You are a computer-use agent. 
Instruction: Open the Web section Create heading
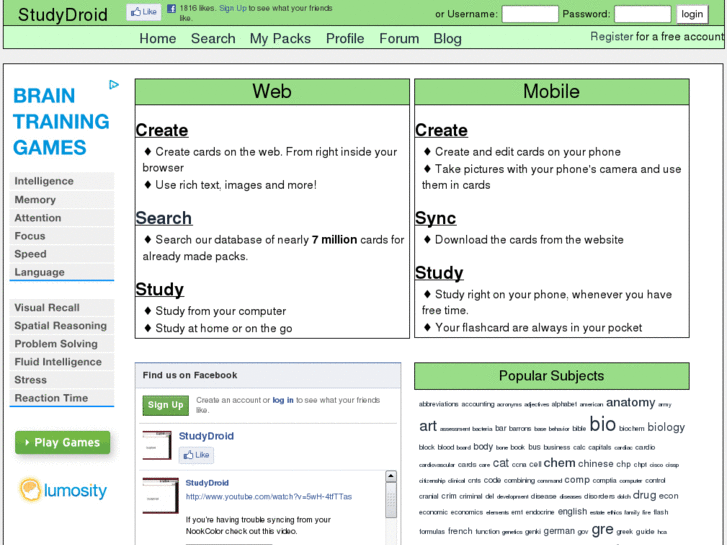pyautogui.click(x=162, y=130)
